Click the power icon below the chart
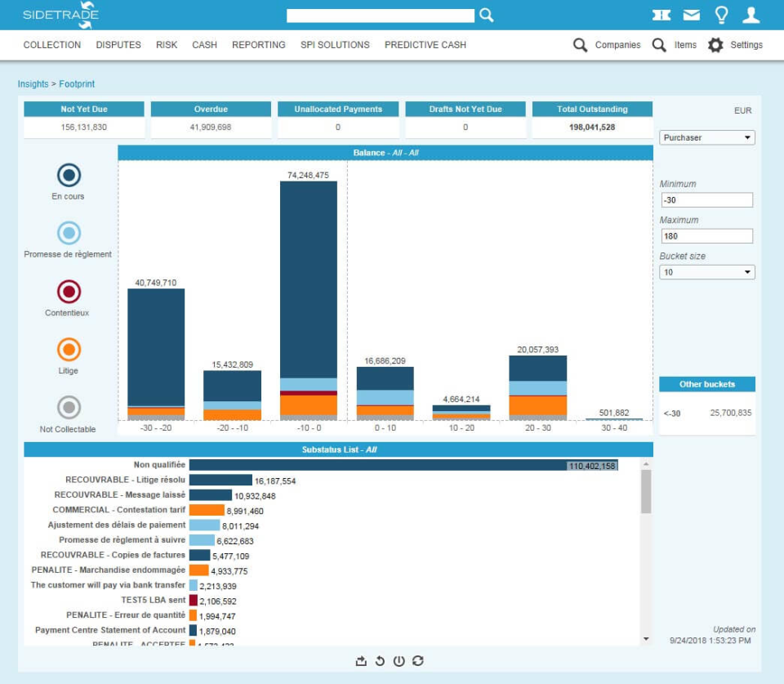Screen dimensions: 784x684 pyautogui.click(x=399, y=660)
